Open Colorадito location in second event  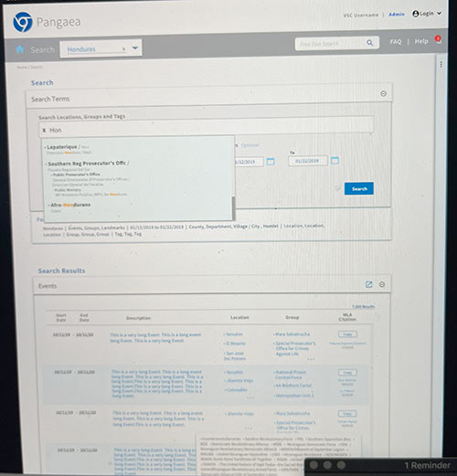[236, 390]
